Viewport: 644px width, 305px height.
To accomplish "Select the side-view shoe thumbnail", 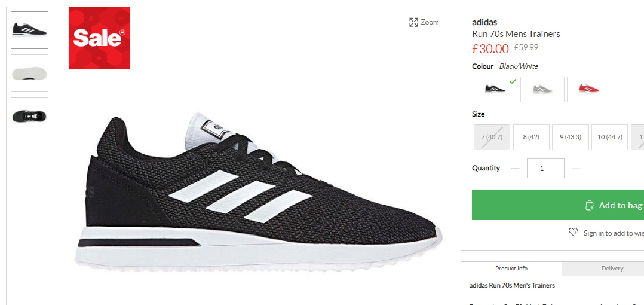I will 30,30.
